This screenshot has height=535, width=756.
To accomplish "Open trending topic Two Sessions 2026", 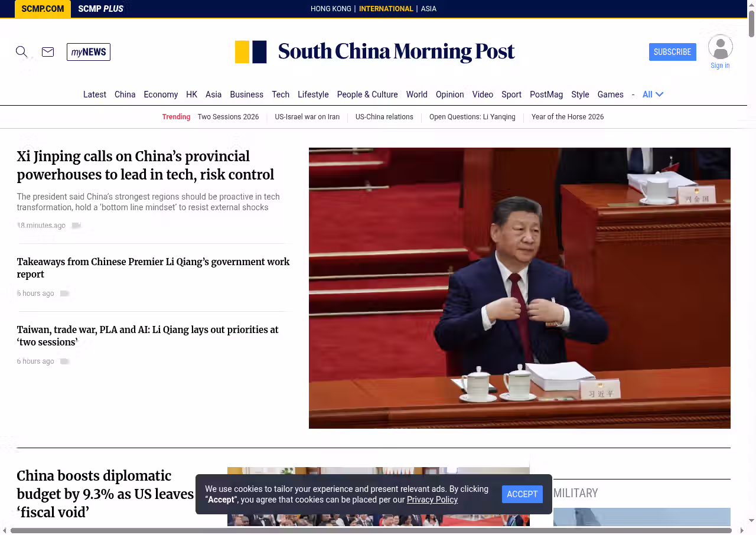I will click(x=228, y=117).
